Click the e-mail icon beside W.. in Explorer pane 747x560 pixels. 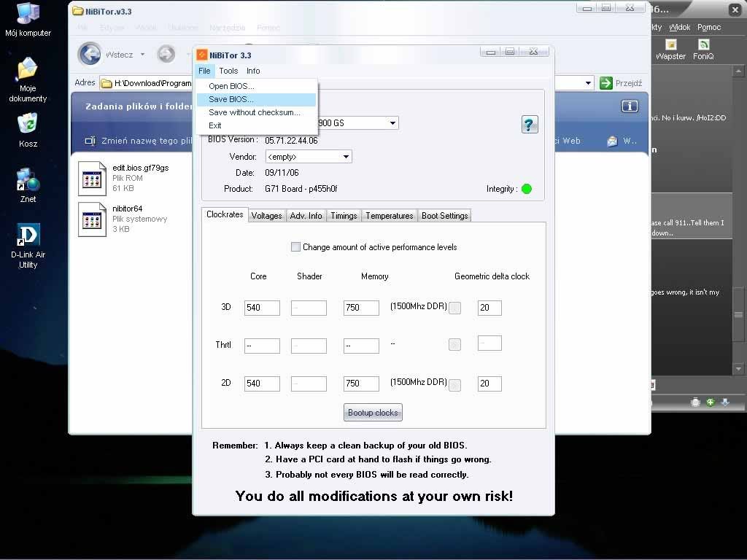[612, 141]
